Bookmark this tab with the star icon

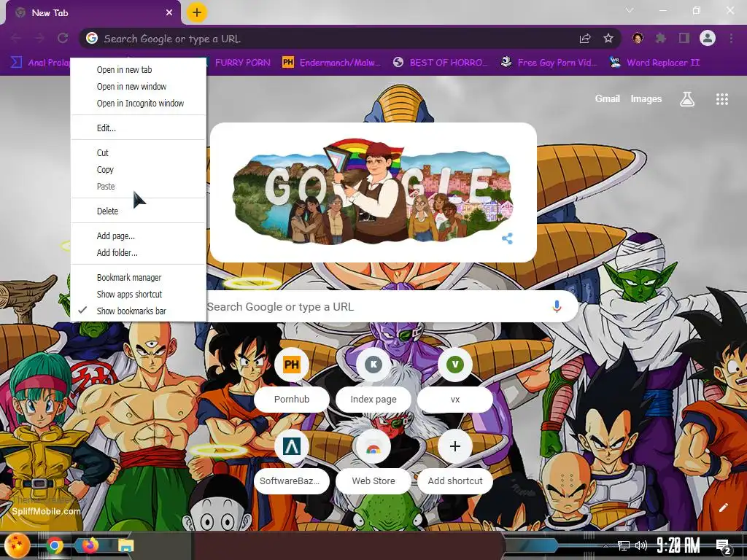[608, 38]
